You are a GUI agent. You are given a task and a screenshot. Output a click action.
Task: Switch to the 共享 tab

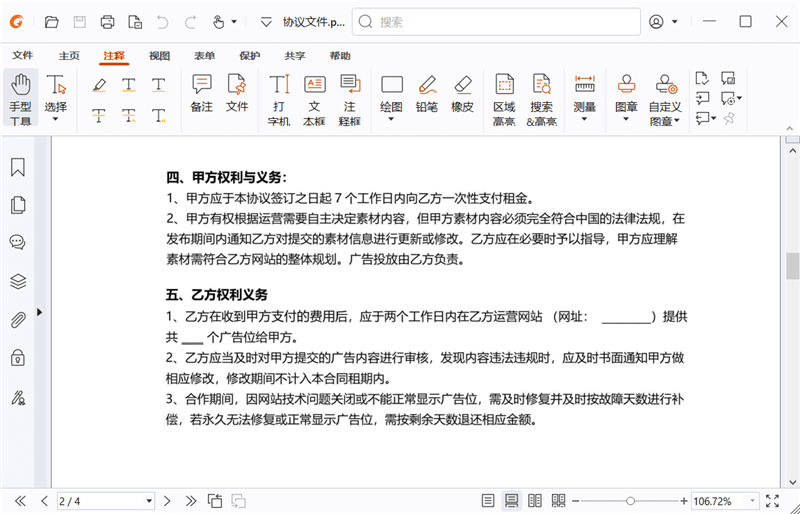point(295,56)
